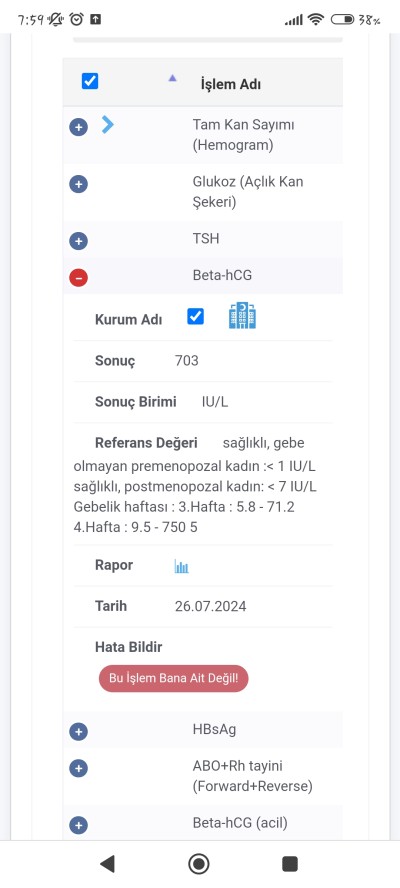The image size is (400, 888).
Task: Uncheck the Kurum Adı checkbox
Action: click(195, 316)
